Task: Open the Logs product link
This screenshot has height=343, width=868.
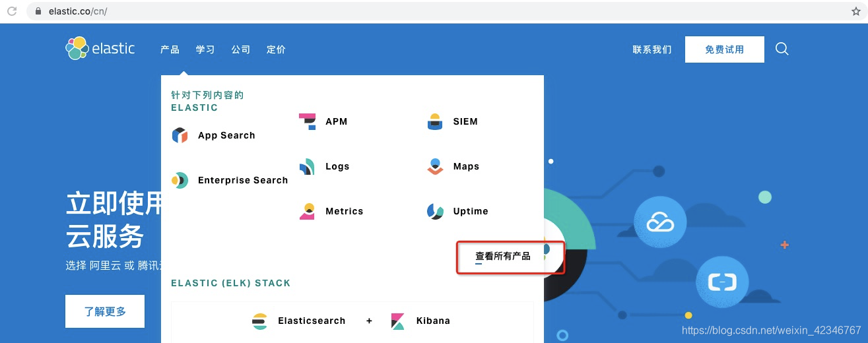Action: pos(337,167)
